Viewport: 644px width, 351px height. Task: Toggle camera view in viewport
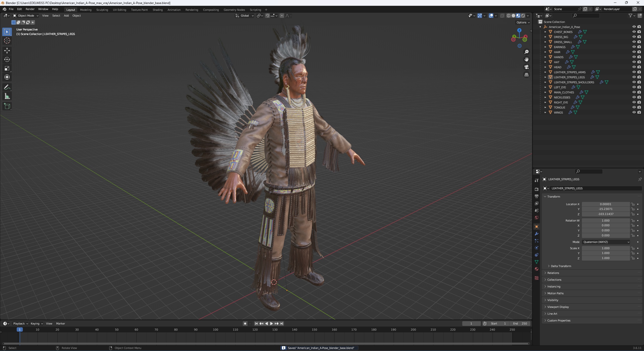pos(526,67)
